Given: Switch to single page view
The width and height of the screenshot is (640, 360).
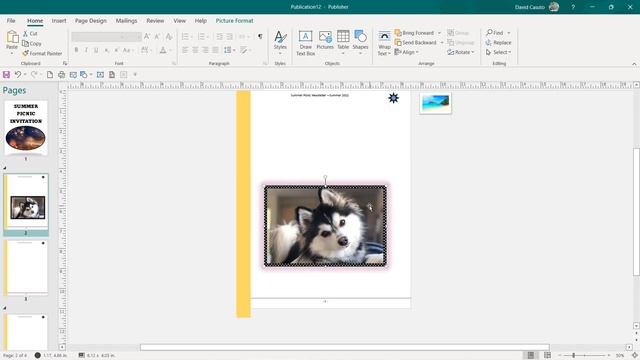Looking at the screenshot, I should click(531, 356).
